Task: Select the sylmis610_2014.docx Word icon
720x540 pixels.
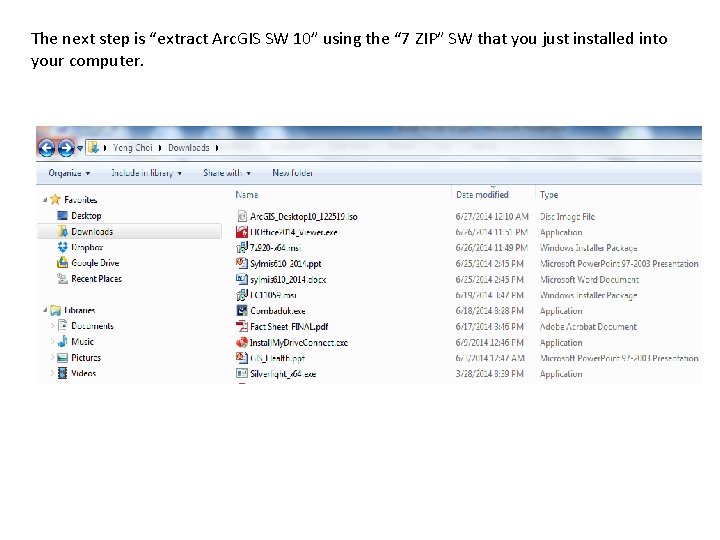Action: click(x=242, y=279)
